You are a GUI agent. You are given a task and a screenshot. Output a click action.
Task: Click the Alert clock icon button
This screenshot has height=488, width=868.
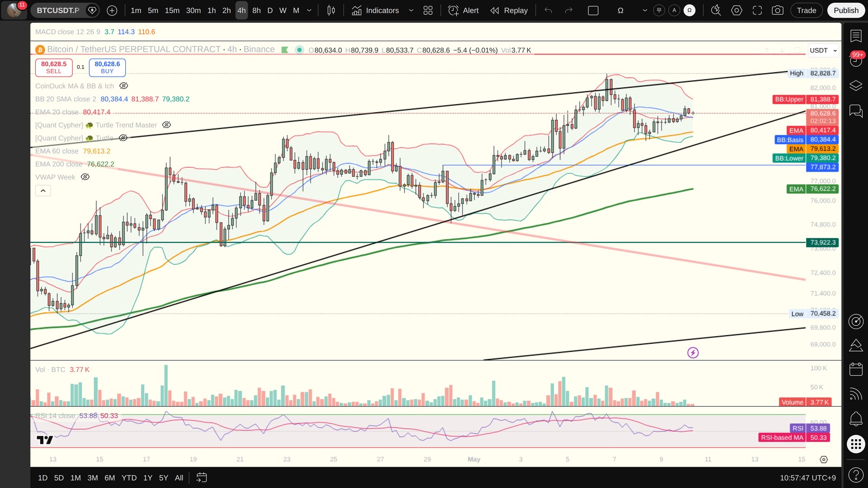click(x=463, y=10)
